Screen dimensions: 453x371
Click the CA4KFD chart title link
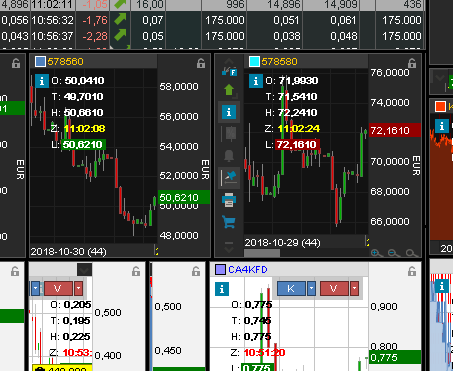pyautogui.click(x=248, y=269)
